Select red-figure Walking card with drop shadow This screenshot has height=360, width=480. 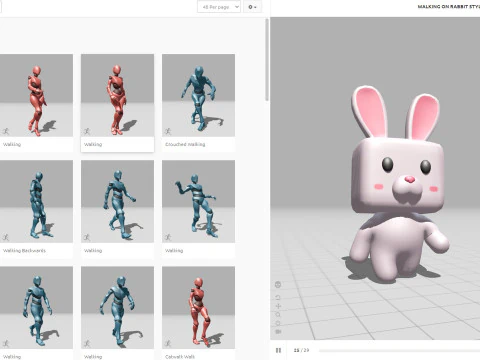(117, 103)
